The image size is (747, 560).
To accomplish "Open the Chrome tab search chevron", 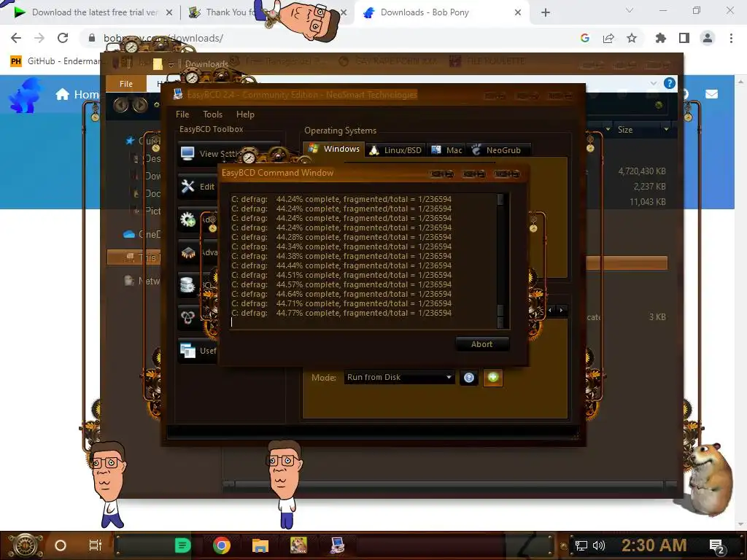I will (630, 10).
